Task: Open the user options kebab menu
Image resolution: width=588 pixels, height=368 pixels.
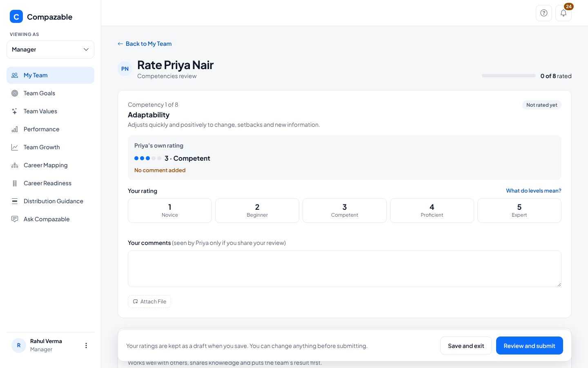Action: (86, 346)
